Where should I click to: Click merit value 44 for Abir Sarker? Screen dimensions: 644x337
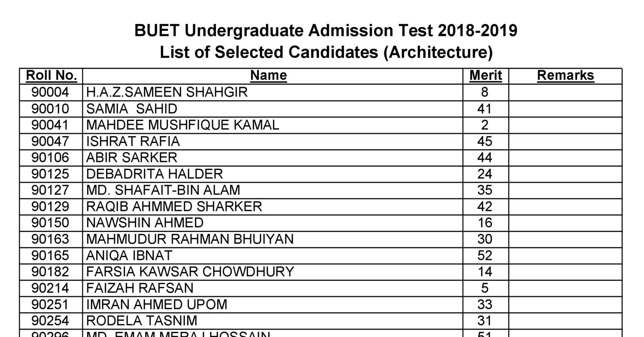click(x=485, y=158)
